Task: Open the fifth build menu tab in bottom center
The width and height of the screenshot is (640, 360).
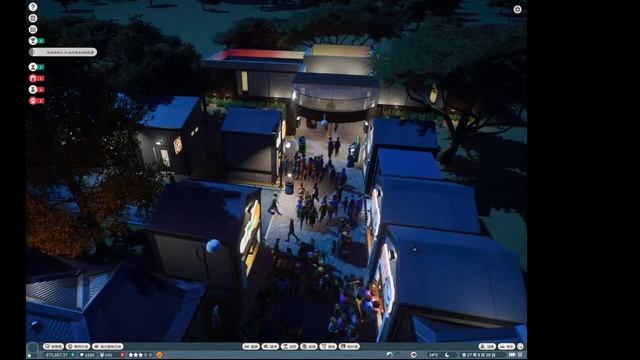Action: [x=328, y=347]
